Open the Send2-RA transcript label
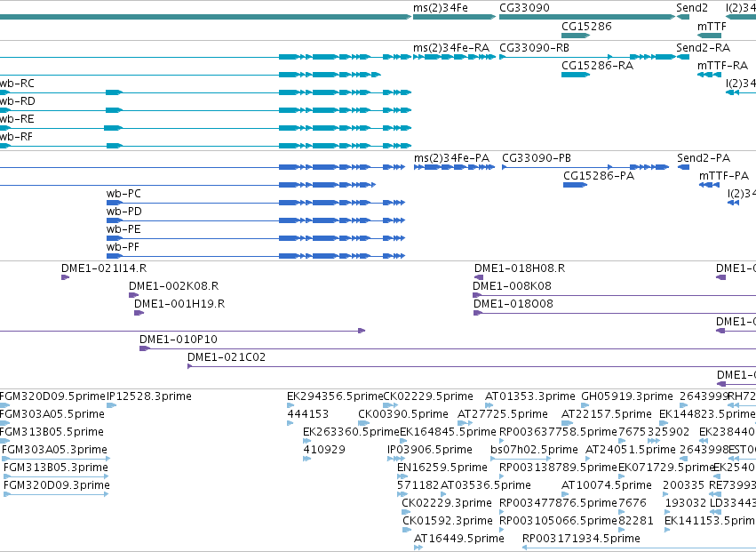The image size is (756, 552). [703, 48]
